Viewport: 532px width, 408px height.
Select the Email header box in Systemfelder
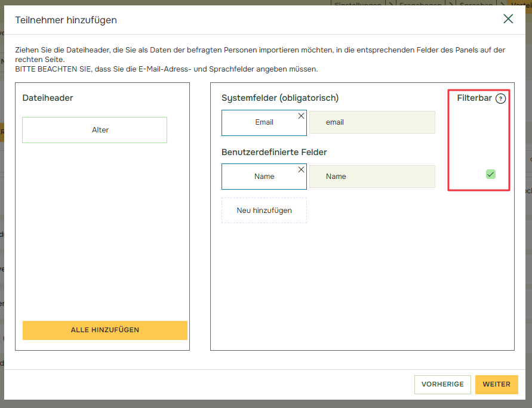pos(264,122)
